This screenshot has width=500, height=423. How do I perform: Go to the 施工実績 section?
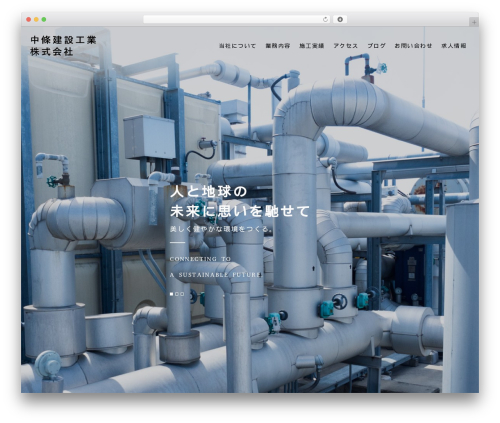pos(312,46)
